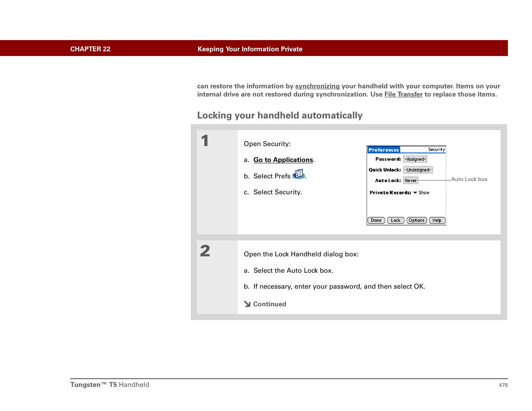The height and width of the screenshot is (411, 532).
Task: Click the 'Go to Applications' link
Action: pyautogui.click(x=283, y=160)
